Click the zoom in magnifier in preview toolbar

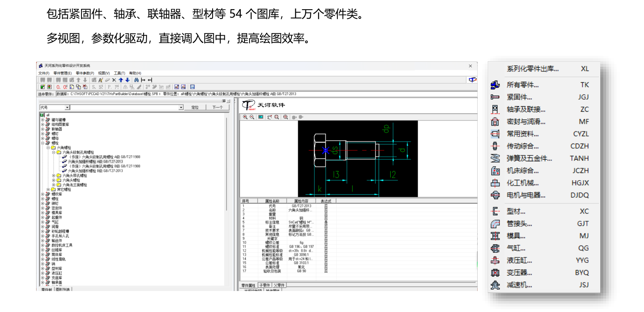(245, 117)
